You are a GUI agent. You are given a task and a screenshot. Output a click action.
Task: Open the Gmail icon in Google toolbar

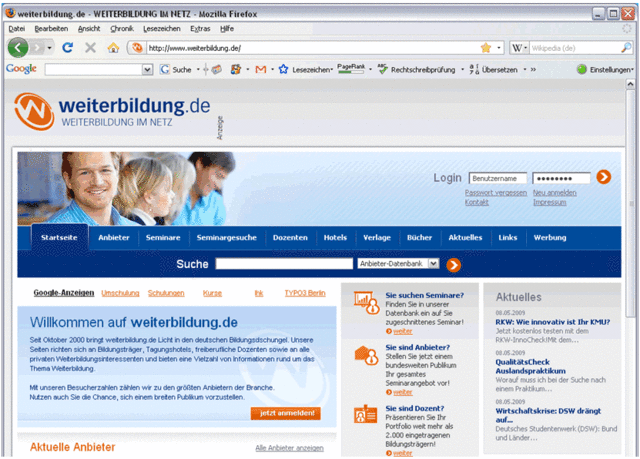(x=260, y=70)
